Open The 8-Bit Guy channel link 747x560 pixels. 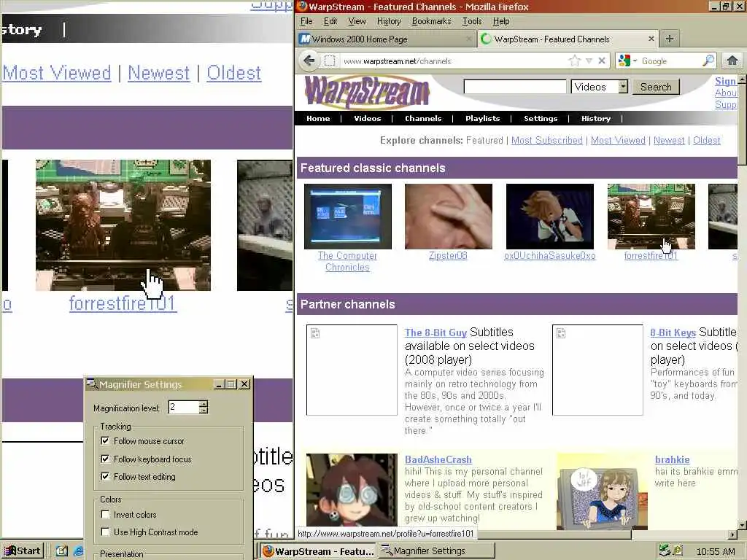(436, 332)
